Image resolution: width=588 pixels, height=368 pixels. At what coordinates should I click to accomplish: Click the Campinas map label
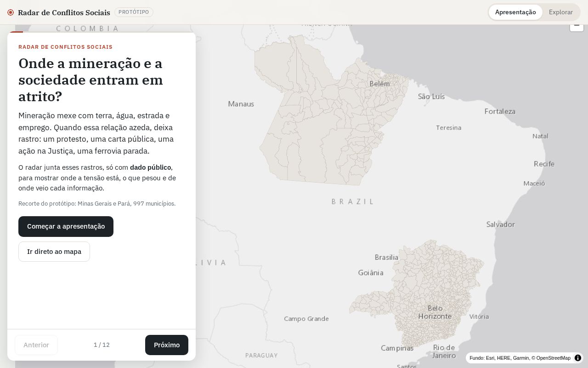[x=397, y=348]
